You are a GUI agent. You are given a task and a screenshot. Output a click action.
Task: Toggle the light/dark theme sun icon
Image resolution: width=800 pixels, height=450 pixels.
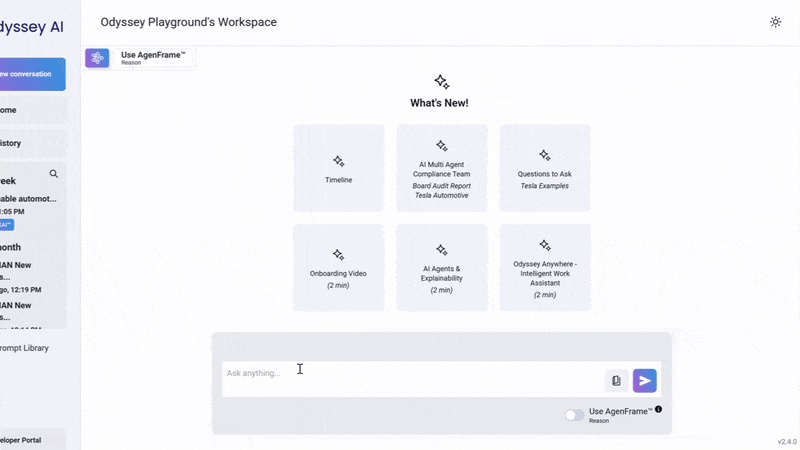coord(775,22)
